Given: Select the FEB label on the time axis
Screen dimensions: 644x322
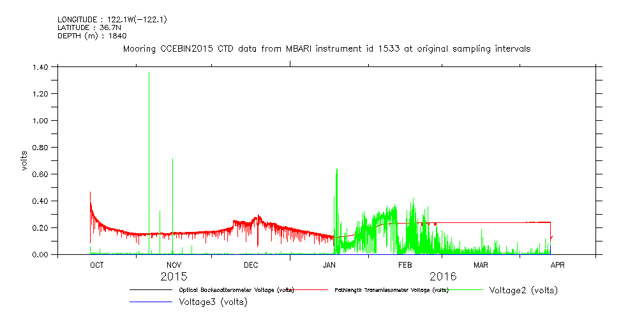Looking at the screenshot, I should [x=405, y=264].
